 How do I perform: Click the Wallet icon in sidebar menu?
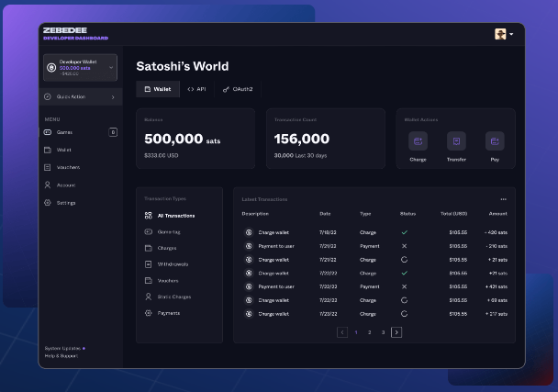click(48, 150)
